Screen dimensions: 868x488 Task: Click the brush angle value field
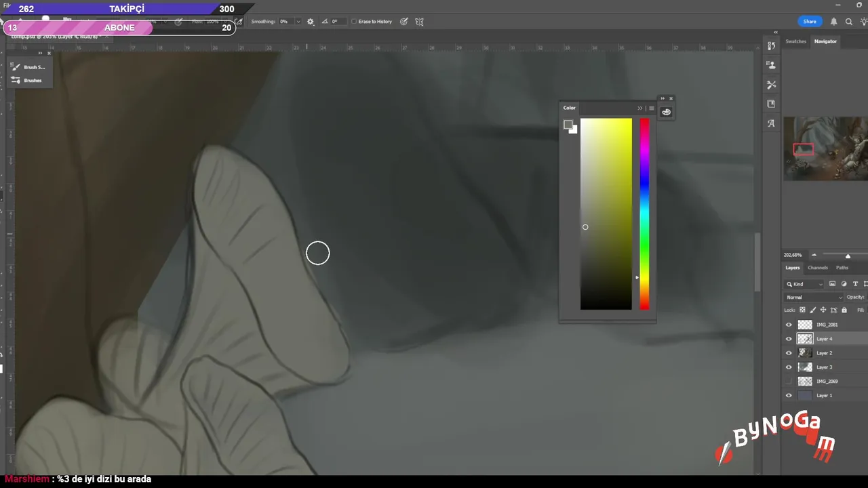(x=338, y=22)
